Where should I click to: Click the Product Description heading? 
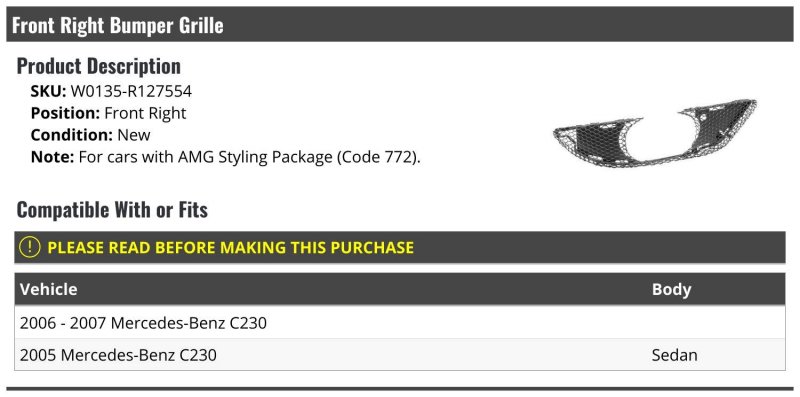[98, 66]
